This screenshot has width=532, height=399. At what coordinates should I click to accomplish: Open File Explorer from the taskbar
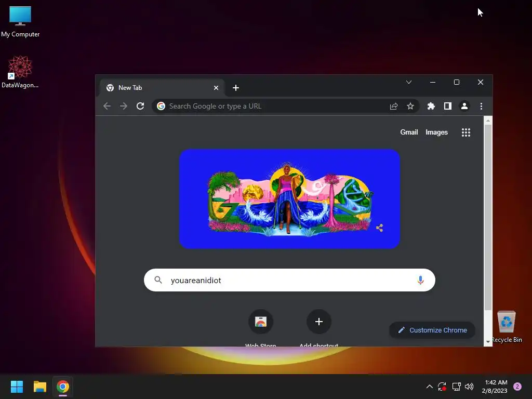tap(39, 387)
